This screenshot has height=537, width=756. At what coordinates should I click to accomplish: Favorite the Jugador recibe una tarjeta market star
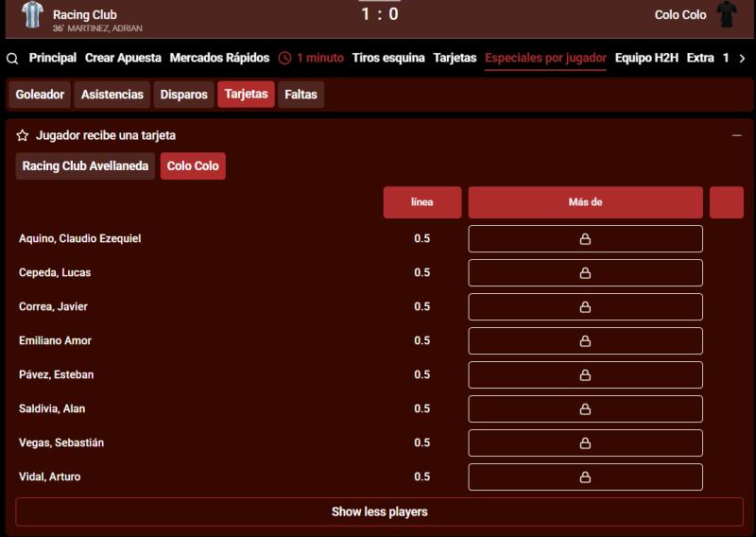tap(23, 135)
